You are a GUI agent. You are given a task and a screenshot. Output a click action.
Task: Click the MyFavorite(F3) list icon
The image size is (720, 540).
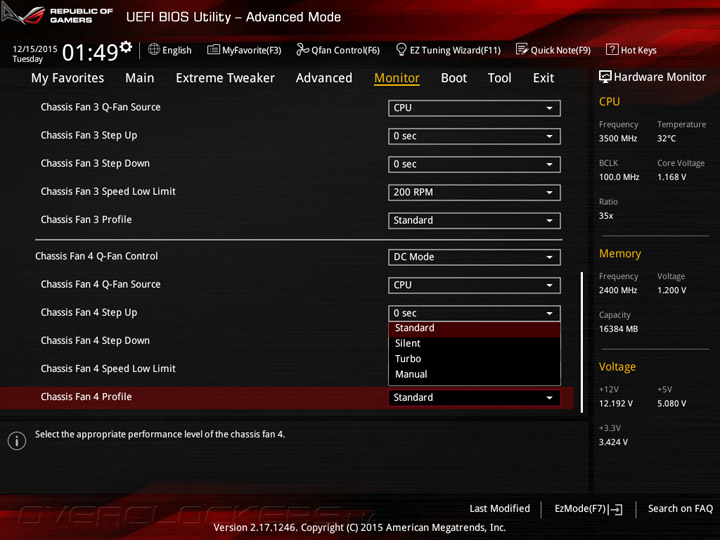[213, 50]
